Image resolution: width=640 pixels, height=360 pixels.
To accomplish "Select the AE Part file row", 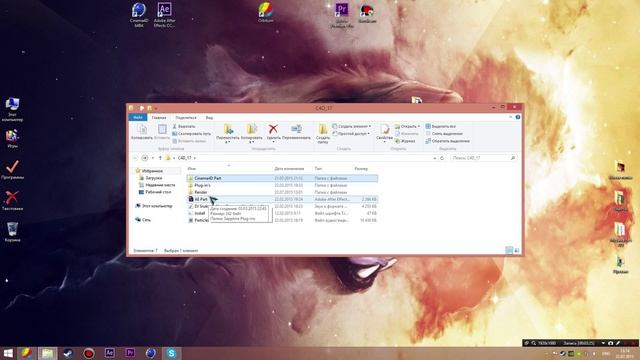I will pos(282,199).
